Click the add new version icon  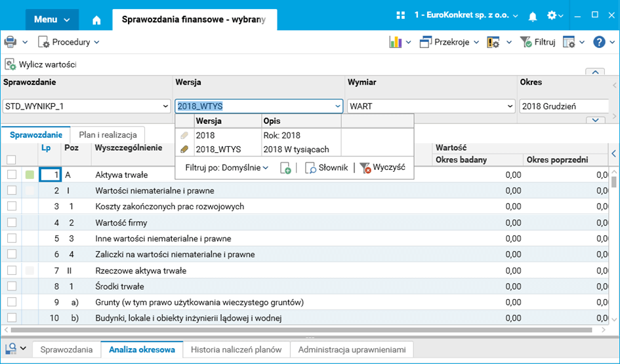pyautogui.click(x=285, y=168)
